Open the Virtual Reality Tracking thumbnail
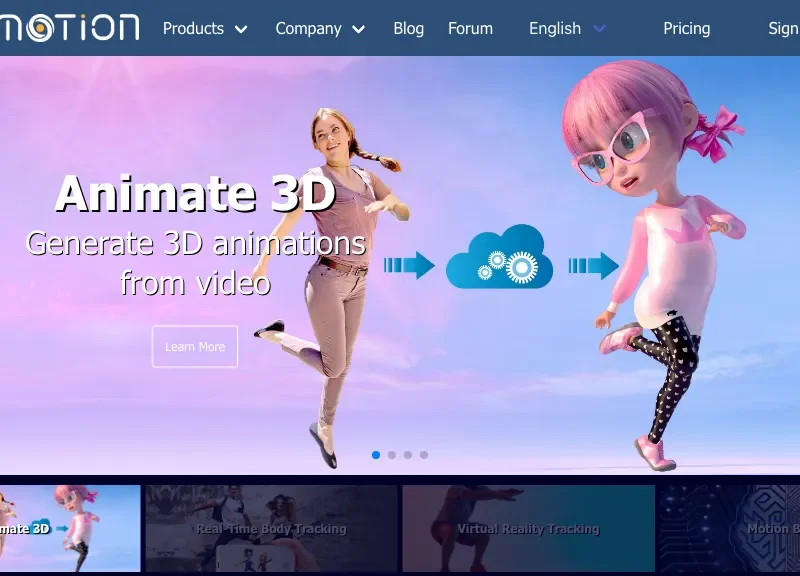The image size is (800, 576). [x=527, y=528]
